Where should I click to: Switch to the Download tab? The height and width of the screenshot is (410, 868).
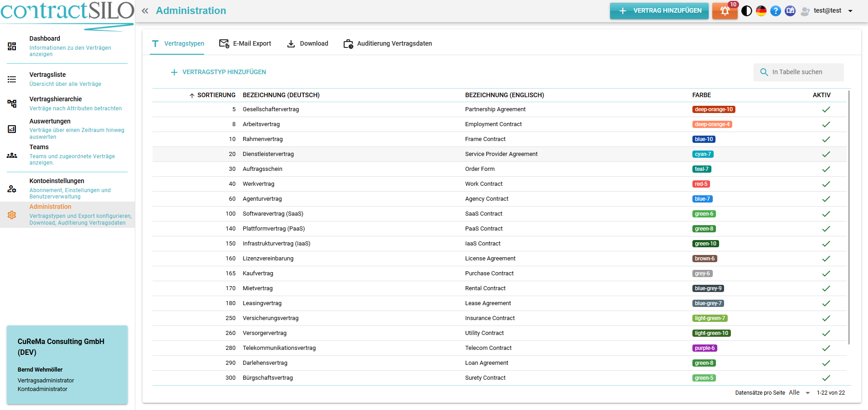point(307,43)
